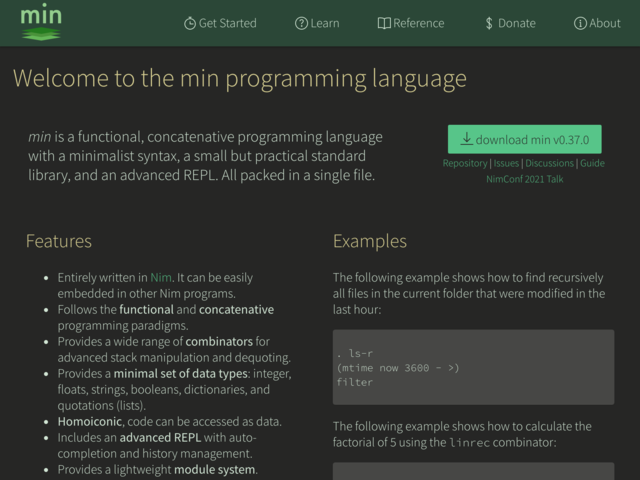Click the bold text 'minimal set of data types'
This screenshot has height=480, width=640.
180,373
